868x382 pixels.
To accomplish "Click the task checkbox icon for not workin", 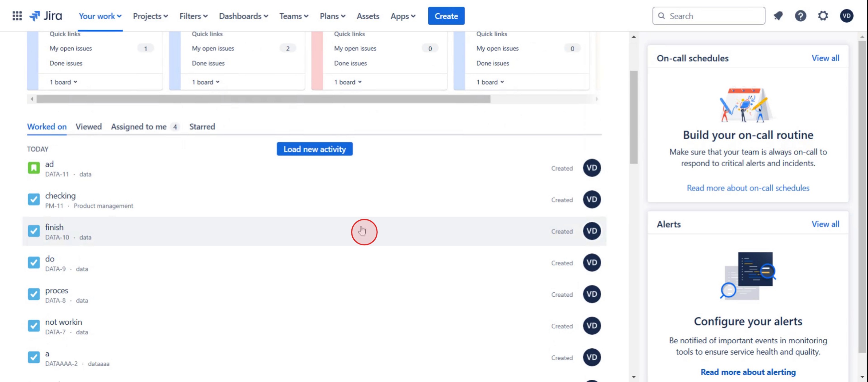I will click(x=34, y=326).
